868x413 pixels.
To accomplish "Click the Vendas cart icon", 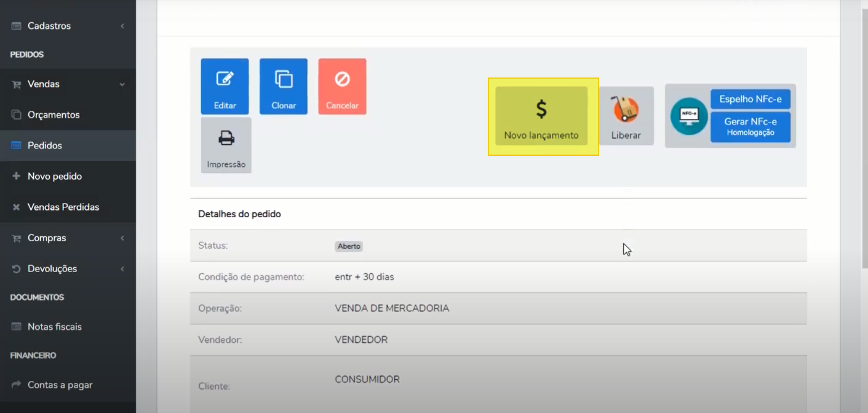I will tap(16, 84).
